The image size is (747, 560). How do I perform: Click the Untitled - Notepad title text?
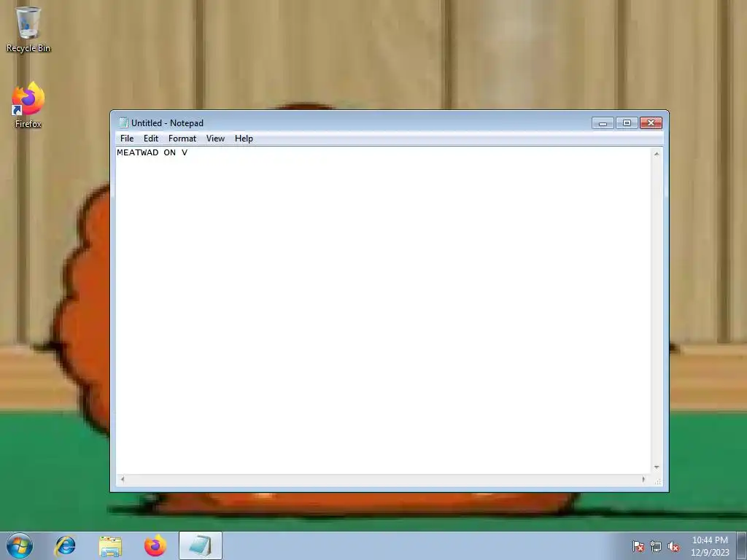pyautogui.click(x=167, y=123)
